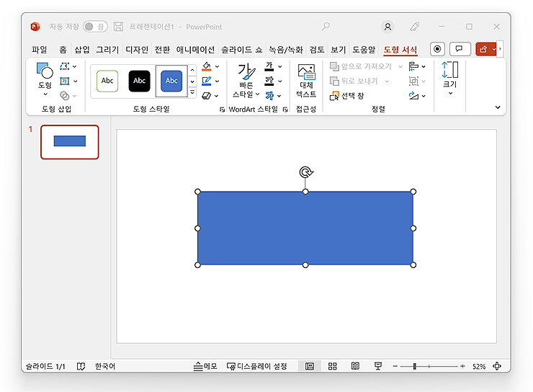Expand Shape Outline dropdown arrow
This screenshot has height=392, width=533.
[x=217, y=81]
